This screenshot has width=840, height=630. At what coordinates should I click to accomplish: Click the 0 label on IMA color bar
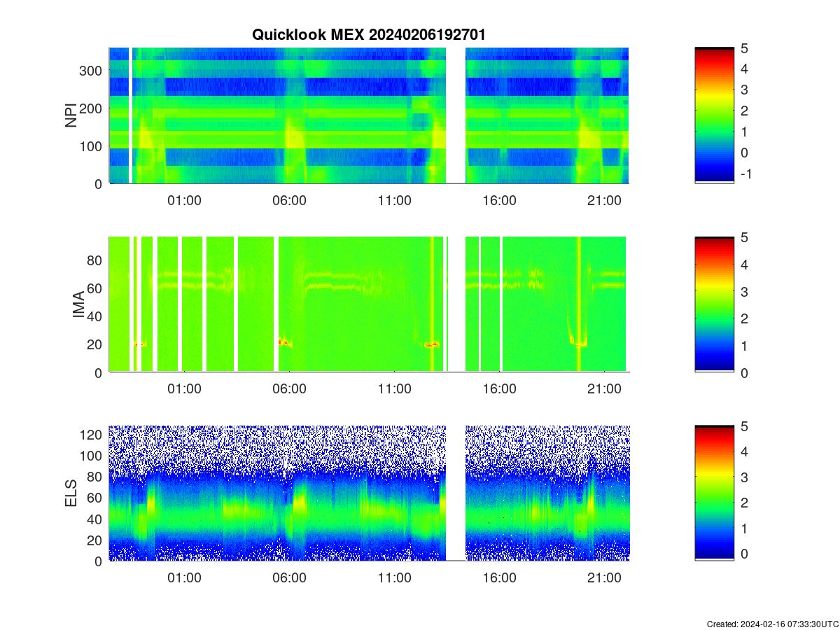(745, 373)
